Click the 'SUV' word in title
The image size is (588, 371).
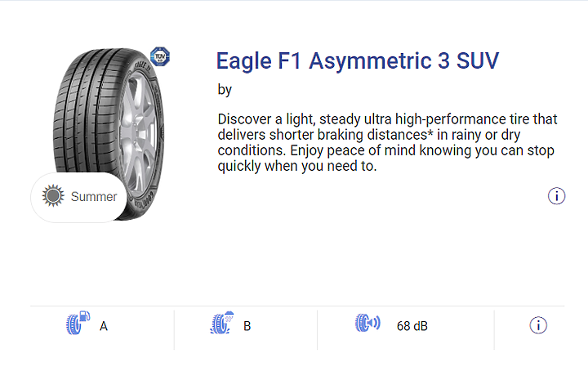[x=478, y=60]
